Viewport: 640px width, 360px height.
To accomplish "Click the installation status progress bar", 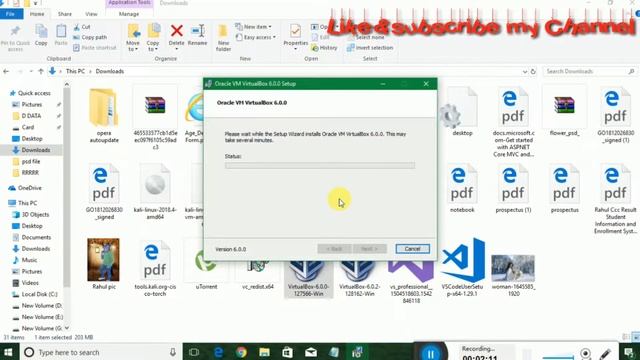I will pos(320,165).
